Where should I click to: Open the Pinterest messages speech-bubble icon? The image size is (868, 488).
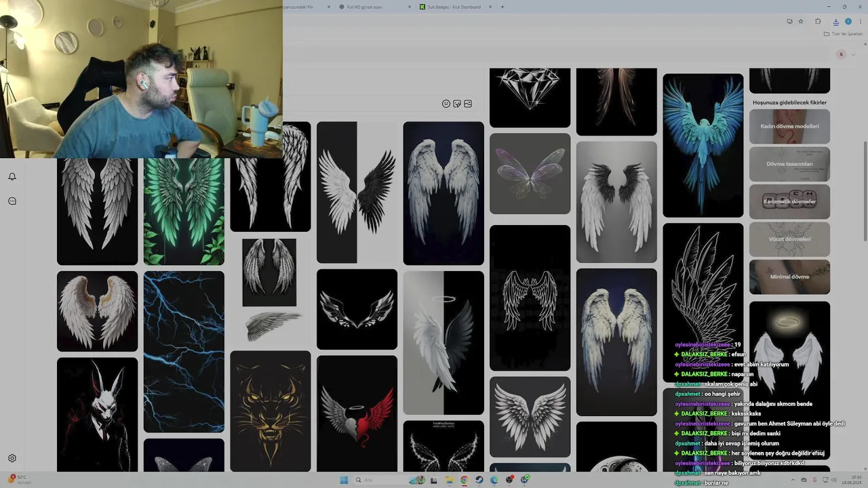click(12, 201)
